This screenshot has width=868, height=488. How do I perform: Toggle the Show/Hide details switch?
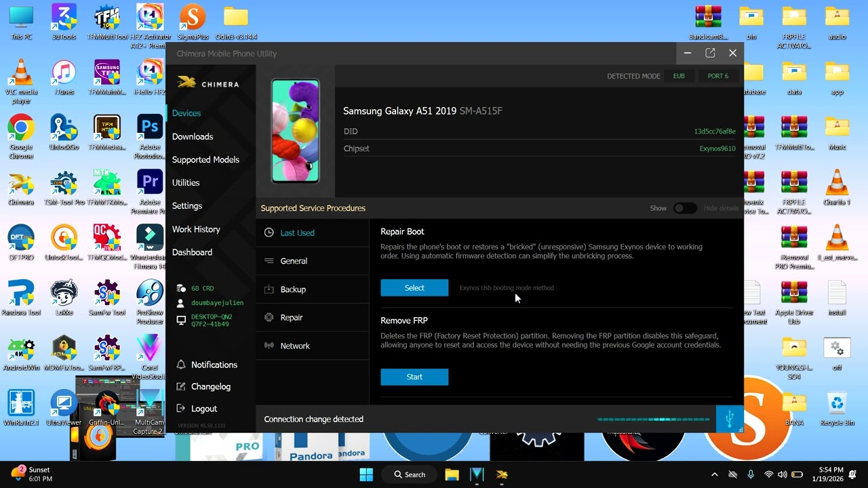684,208
